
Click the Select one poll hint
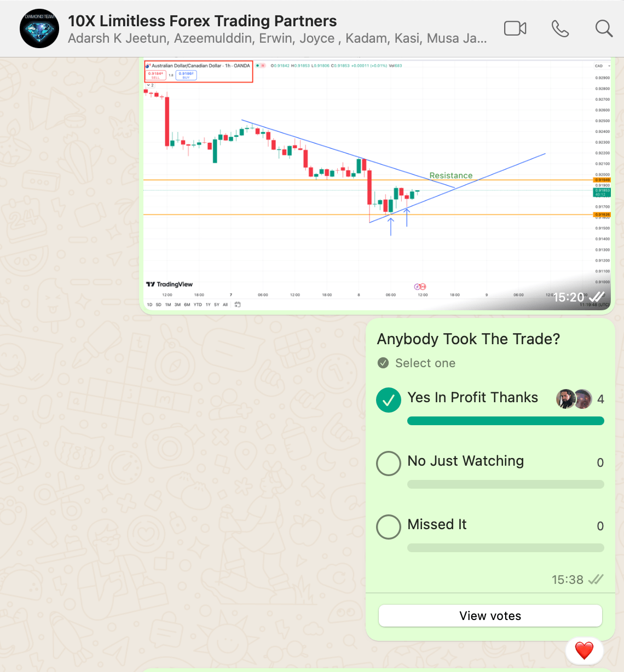425,363
